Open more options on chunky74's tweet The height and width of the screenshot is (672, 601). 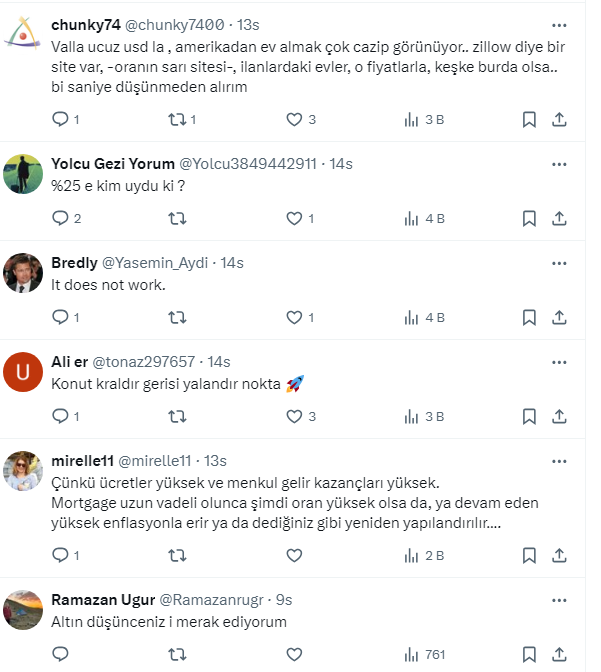tap(560, 23)
